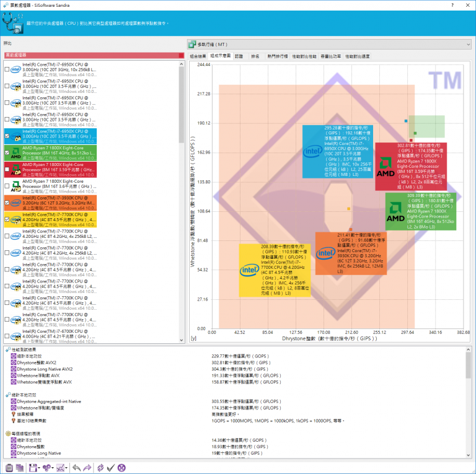The image size is (476, 474).
Task: Open the save icon's dropdown arrow
Action: pos(39,468)
